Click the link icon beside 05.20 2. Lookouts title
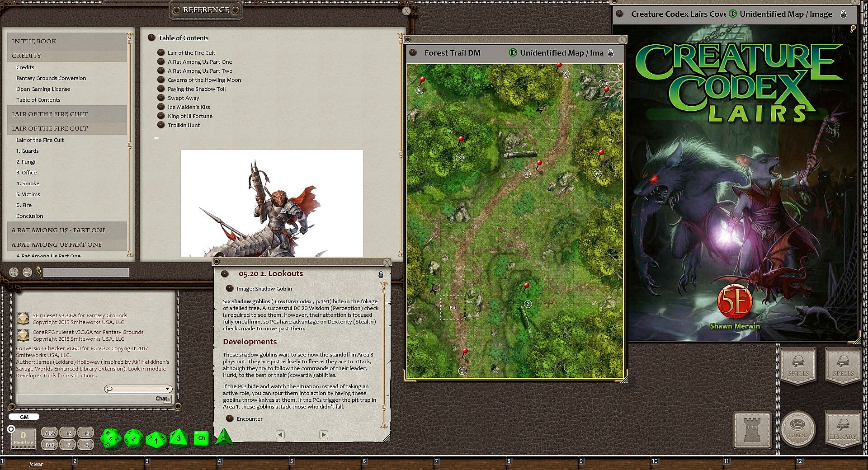The height and width of the screenshot is (470, 868). pos(225,273)
